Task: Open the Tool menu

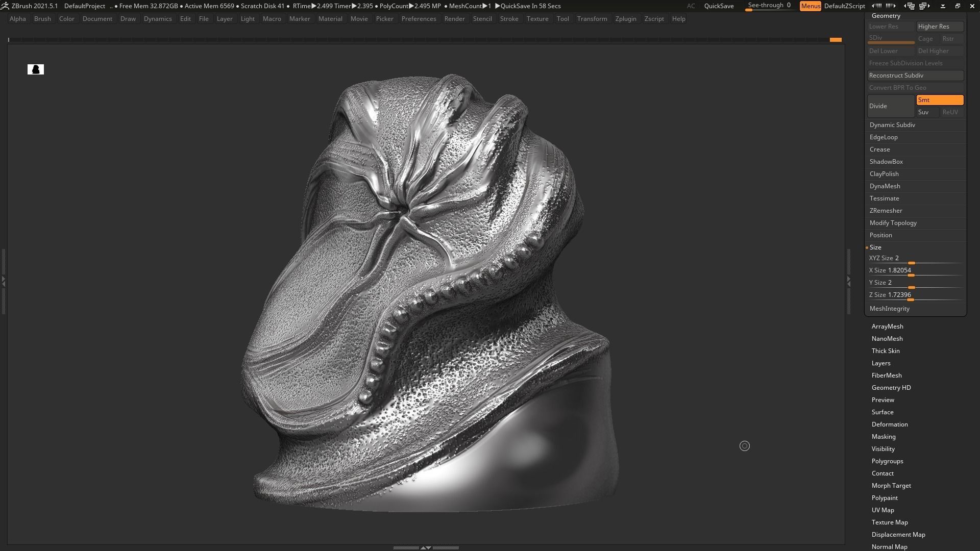Action: pos(562,19)
